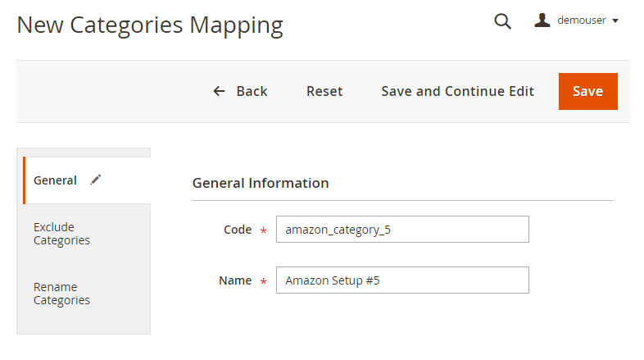Focus the Name input field
This screenshot has height=360, width=644.
click(x=402, y=280)
